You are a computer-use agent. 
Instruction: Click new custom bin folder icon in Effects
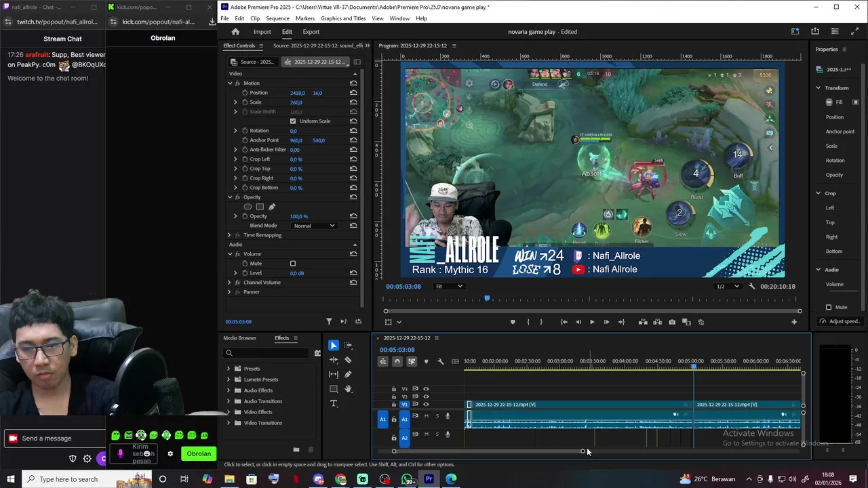tap(296, 449)
